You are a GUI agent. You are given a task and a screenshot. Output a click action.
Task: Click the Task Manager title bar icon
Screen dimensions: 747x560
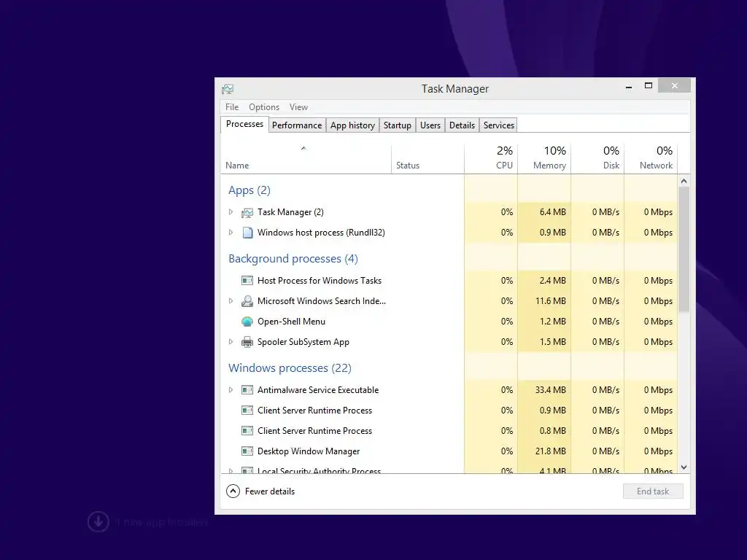coord(228,89)
